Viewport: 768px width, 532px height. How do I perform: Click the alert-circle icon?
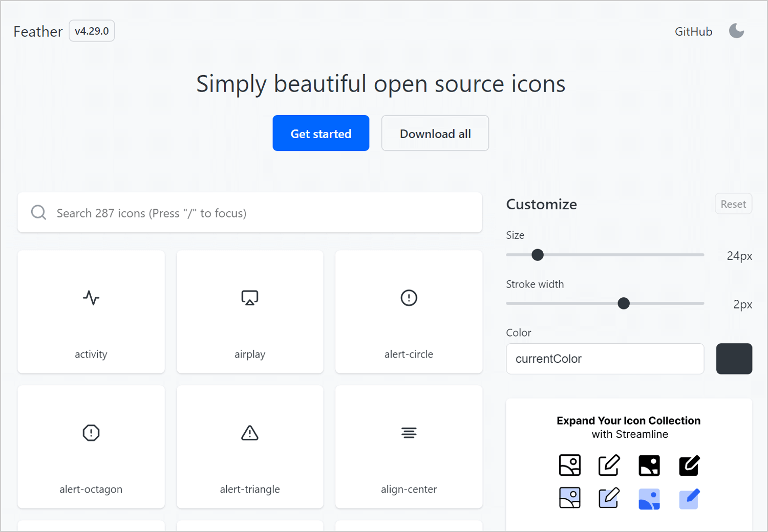coord(409,298)
